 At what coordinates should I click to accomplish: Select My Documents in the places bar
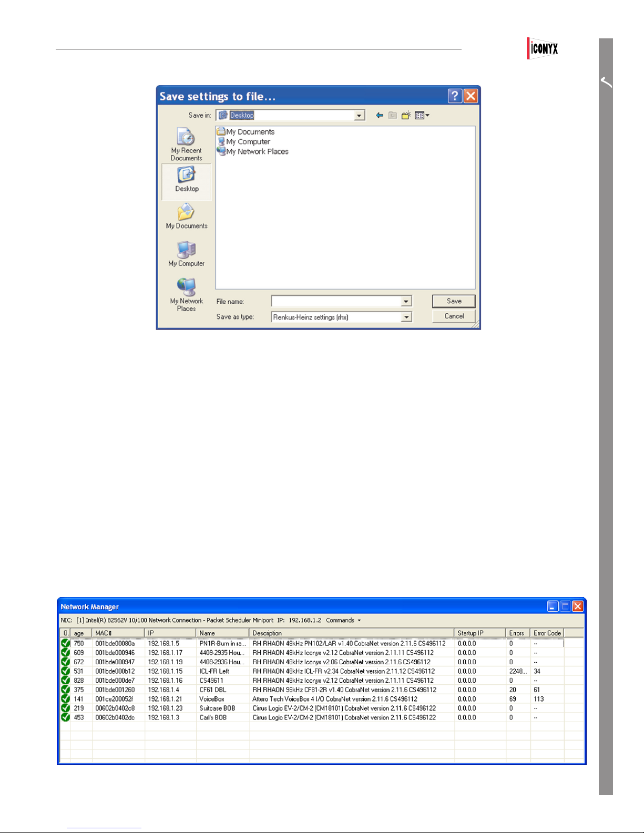187,217
